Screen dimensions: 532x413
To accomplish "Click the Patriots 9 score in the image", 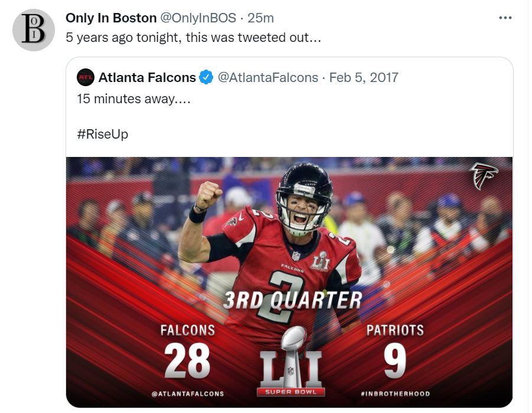I will click(x=394, y=360).
